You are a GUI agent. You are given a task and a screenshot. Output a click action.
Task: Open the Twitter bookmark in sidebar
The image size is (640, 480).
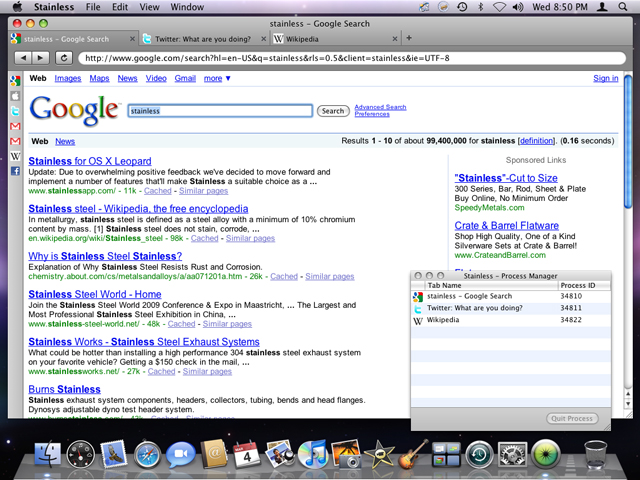(15, 111)
